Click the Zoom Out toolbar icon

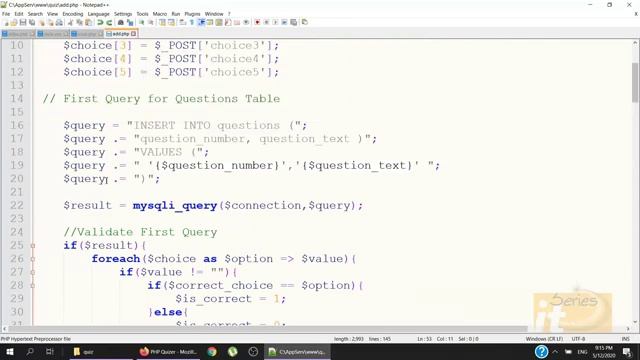click(x=151, y=22)
